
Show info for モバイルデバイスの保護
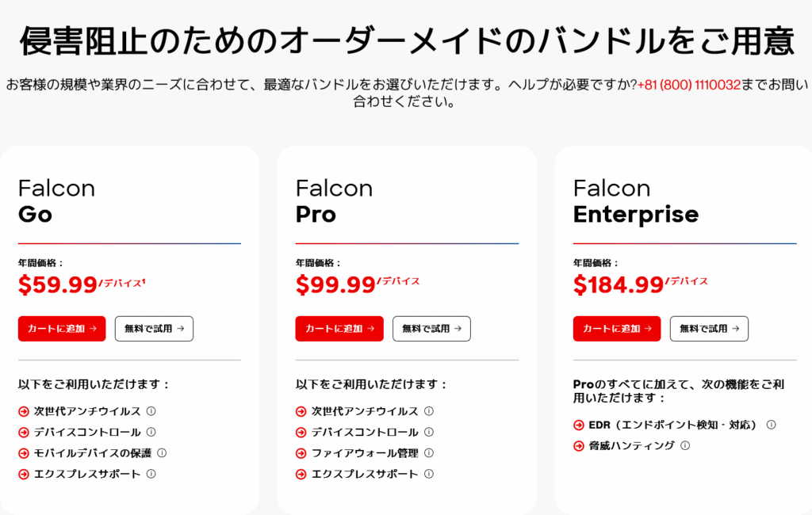[162, 453]
